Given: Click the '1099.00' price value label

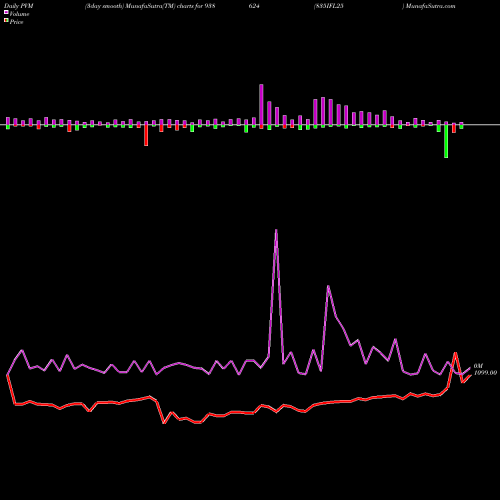Looking at the screenshot, I should (485, 373).
